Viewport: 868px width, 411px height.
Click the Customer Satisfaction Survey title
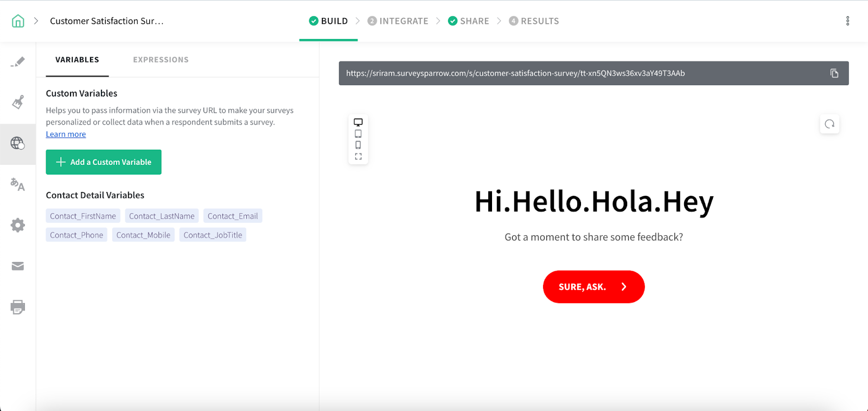[x=107, y=21]
